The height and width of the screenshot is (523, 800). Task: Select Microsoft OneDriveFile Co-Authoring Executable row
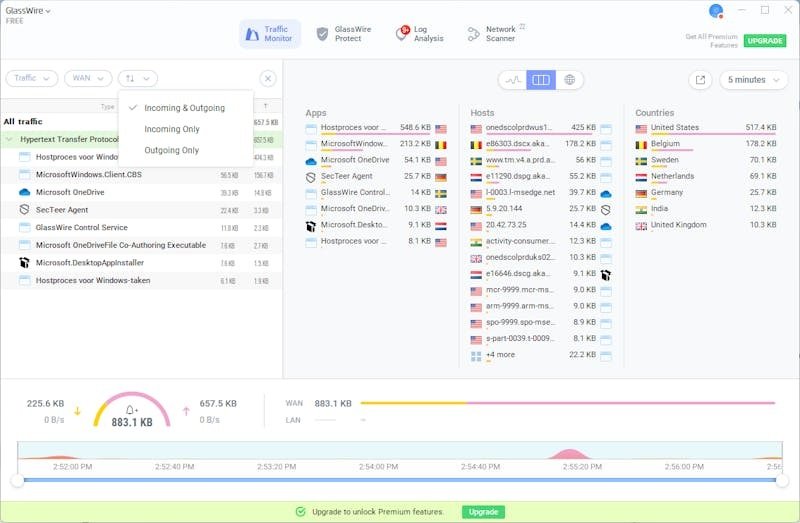[x=141, y=245]
